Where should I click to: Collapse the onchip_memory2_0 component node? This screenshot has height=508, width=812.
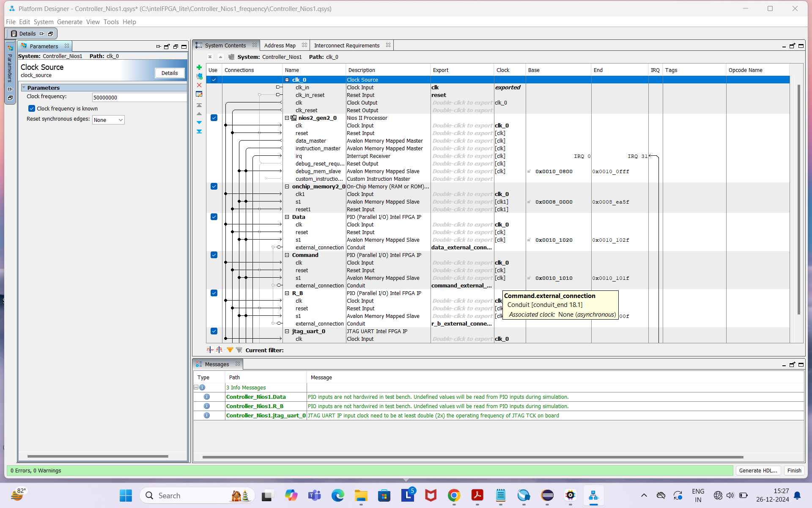[287, 186]
